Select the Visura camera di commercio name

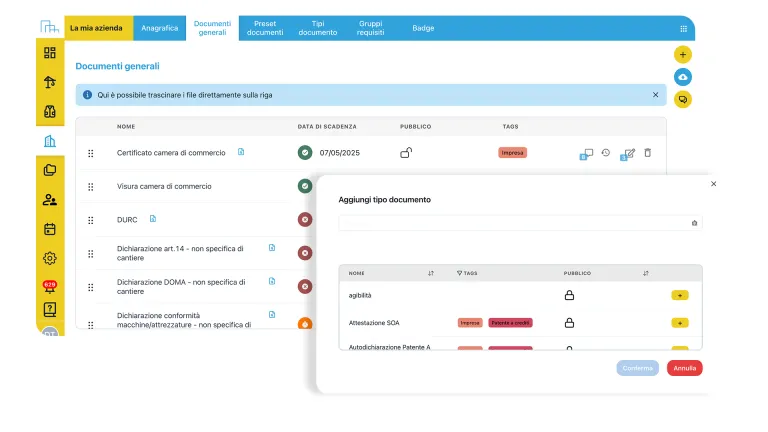coord(164,186)
